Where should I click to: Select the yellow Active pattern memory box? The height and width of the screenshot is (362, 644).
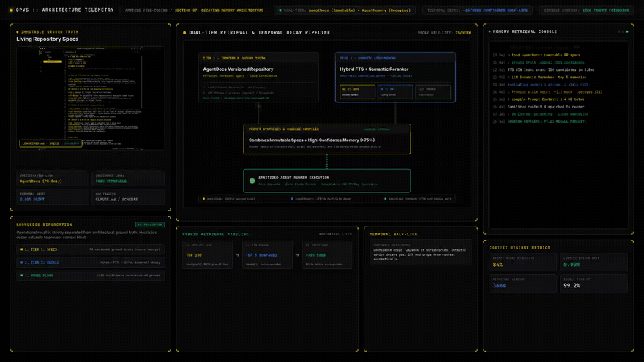[357, 91]
